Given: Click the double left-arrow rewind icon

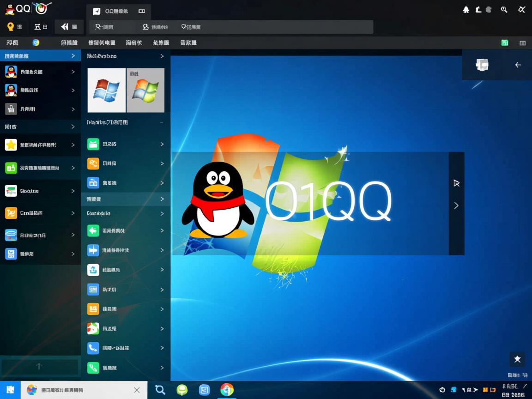Looking at the screenshot, I should pyautogui.click(x=65, y=27).
